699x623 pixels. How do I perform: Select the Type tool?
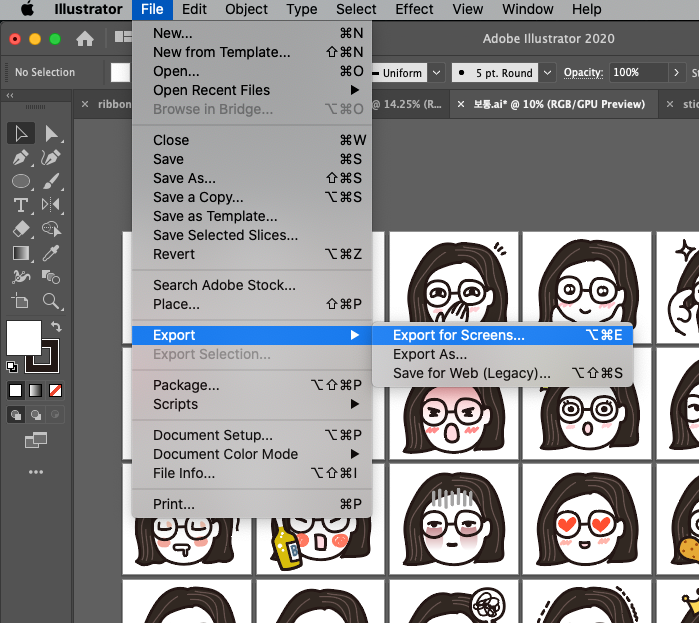click(x=21, y=205)
